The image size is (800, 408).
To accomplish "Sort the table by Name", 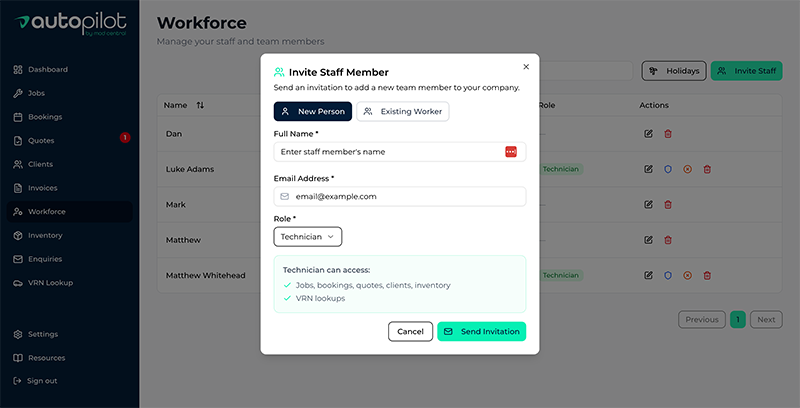I will pyautogui.click(x=201, y=105).
